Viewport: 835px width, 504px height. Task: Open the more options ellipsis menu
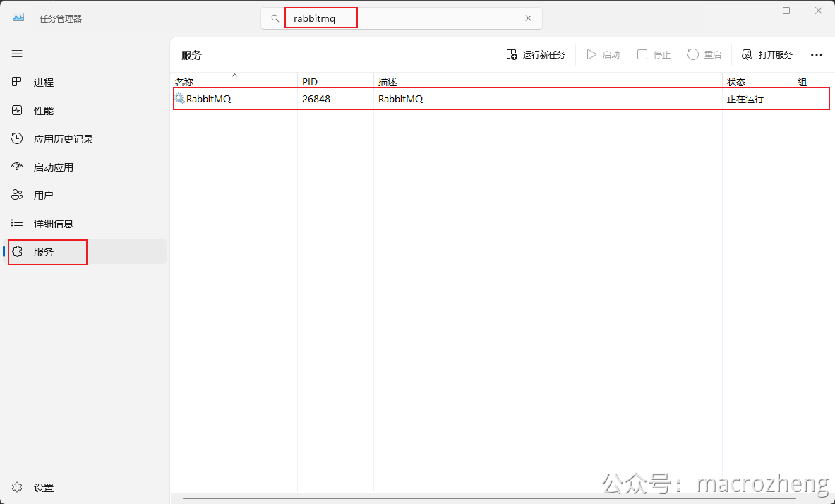[x=817, y=55]
